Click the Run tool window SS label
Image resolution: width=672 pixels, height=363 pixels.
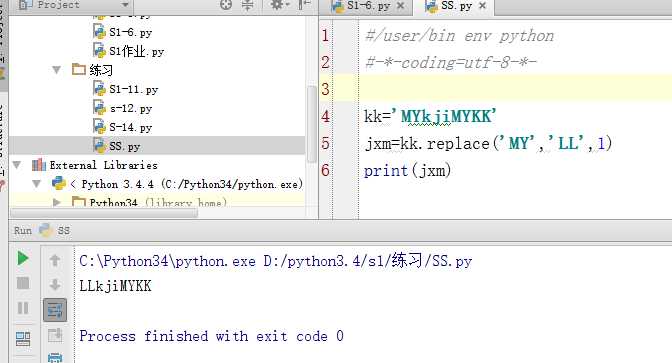[63, 231]
